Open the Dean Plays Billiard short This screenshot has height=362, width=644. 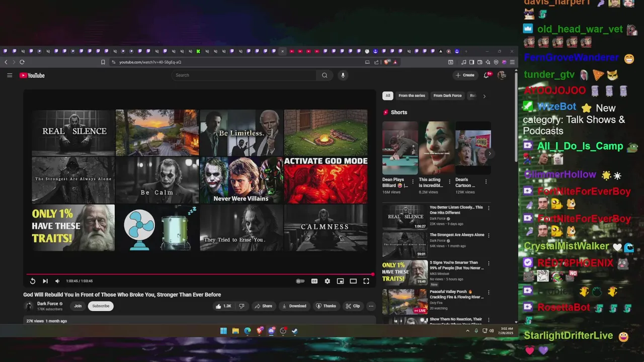[400, 148]
